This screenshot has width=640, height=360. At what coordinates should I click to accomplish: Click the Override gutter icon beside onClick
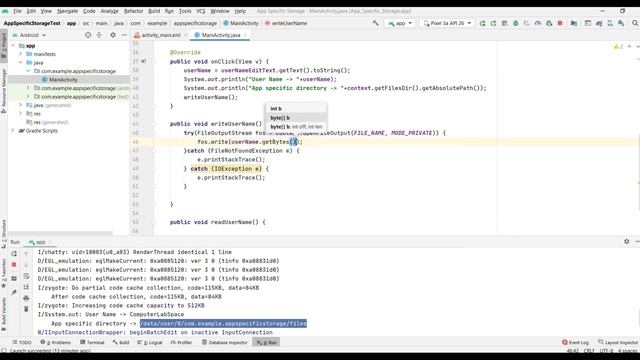point(143,61)
